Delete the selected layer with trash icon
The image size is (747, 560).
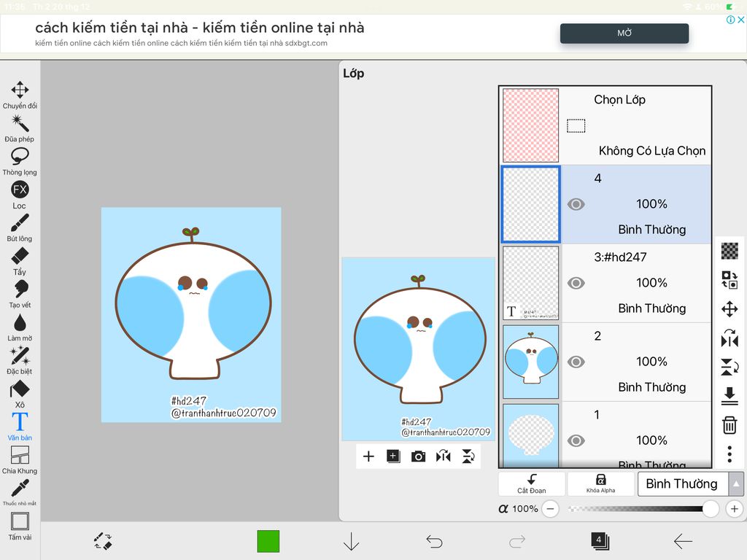(729, 425)
